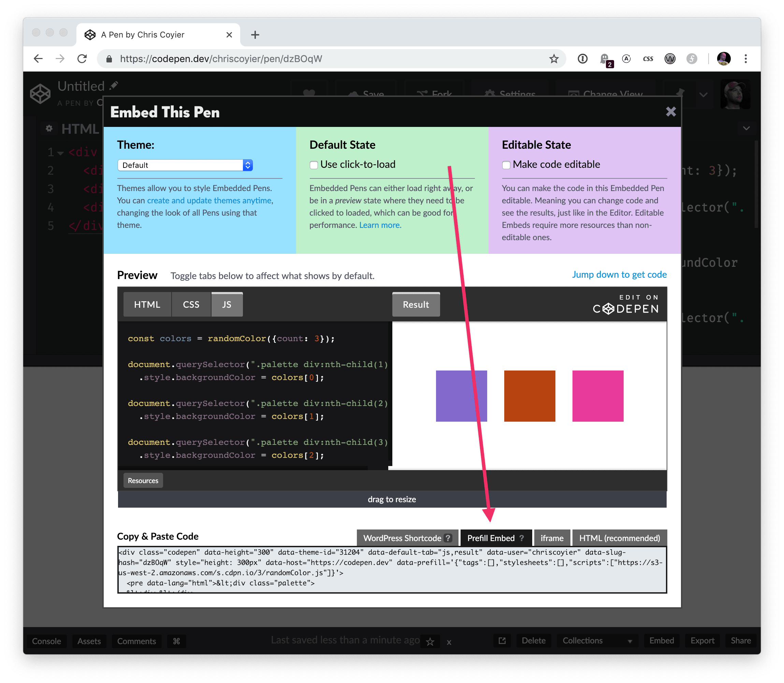Screen dimensions: 784x683
Task: Bookmark this page with the star icon
Action: [x=554, y=59]
